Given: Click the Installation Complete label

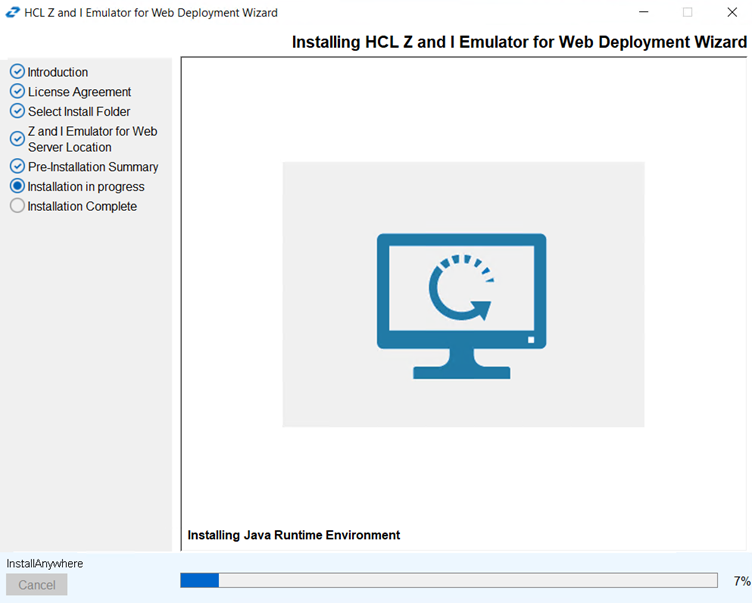Looking at the screenshot, I should pos(82,206).
